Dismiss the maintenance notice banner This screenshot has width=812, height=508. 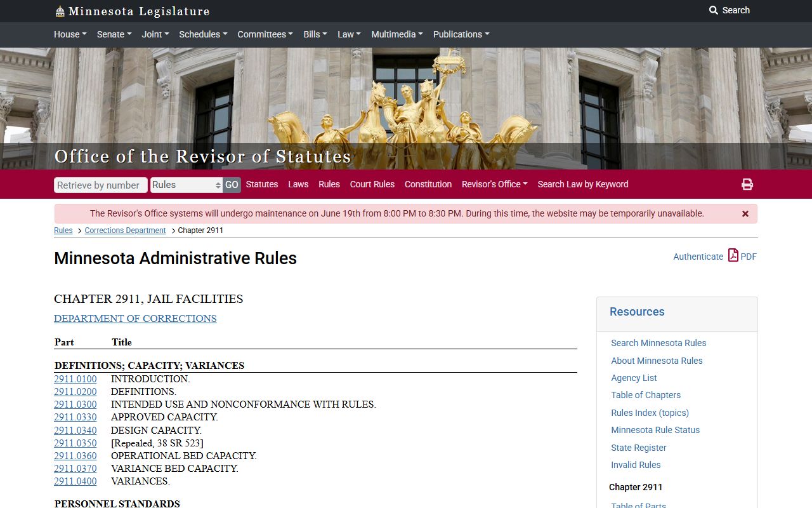tap(745, 214)
